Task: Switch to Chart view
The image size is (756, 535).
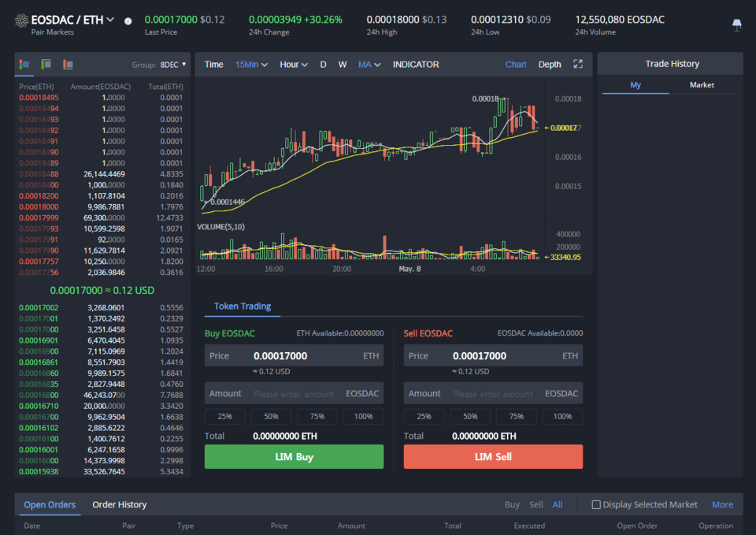Action: click(515, 65)
